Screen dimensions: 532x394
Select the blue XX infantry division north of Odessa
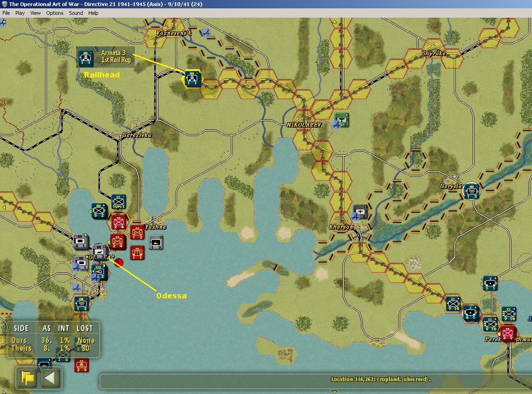[x=118, y=201]
